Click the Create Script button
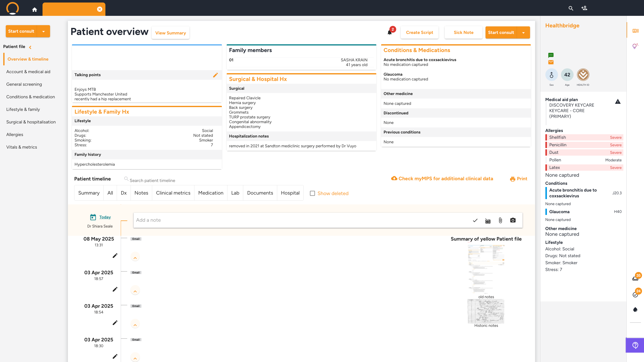Image resolution: width=644 pixels, height=362 pixels. click(419, 32)
